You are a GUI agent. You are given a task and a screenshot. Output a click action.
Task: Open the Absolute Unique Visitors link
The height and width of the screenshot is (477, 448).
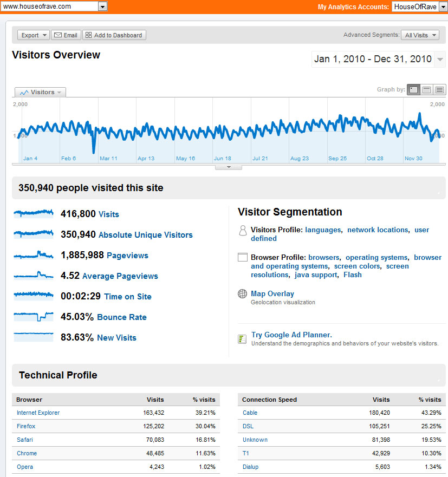click(x=145, y=235)
